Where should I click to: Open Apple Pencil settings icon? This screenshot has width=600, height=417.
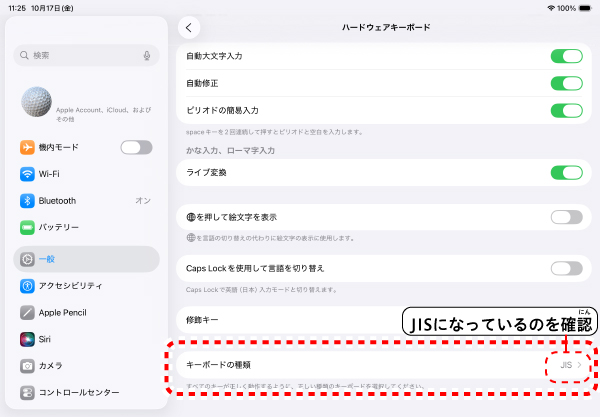[27, 312]
